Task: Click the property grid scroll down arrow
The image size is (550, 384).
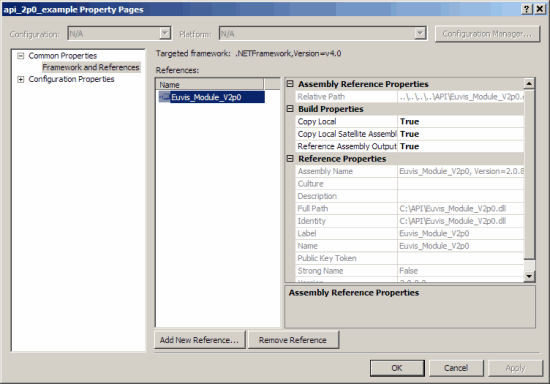Action: [529, 276]
